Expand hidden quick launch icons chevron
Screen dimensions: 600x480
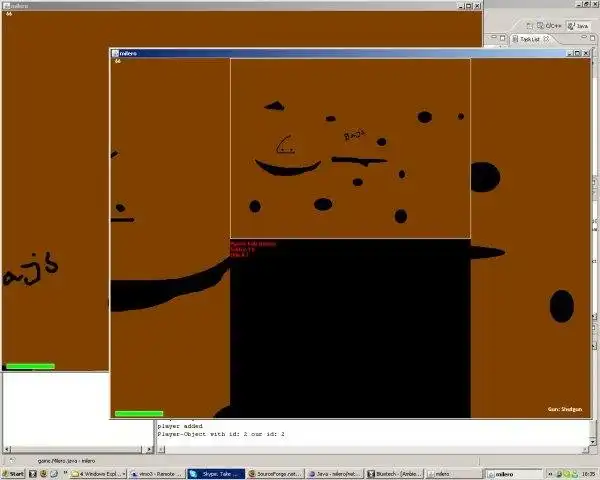coord(65,473)
